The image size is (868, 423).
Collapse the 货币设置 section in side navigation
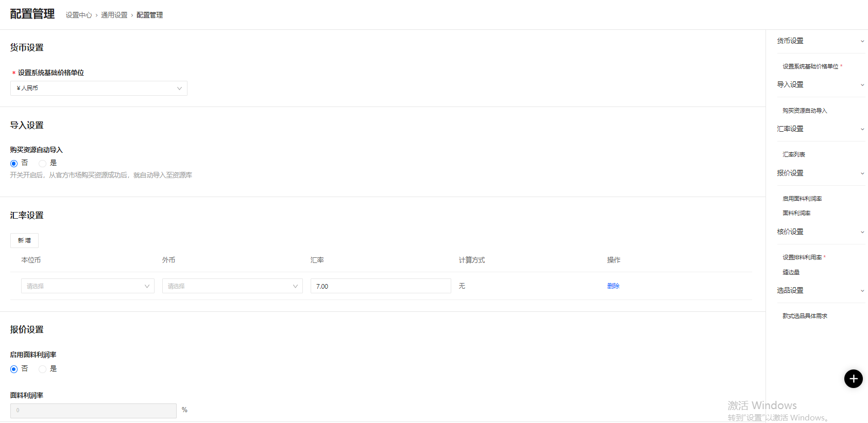click(x=862, y=41)
